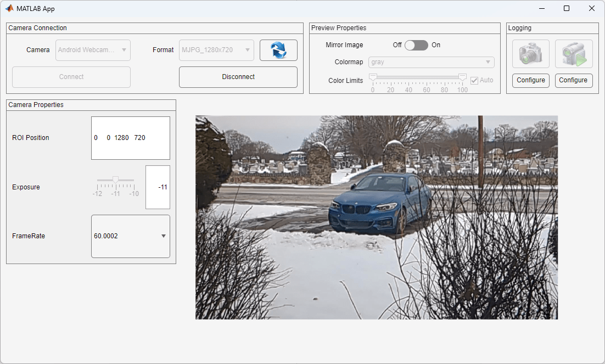Click Configure under the video recording icon
605x364 pixels.
[x=573, y=80]
